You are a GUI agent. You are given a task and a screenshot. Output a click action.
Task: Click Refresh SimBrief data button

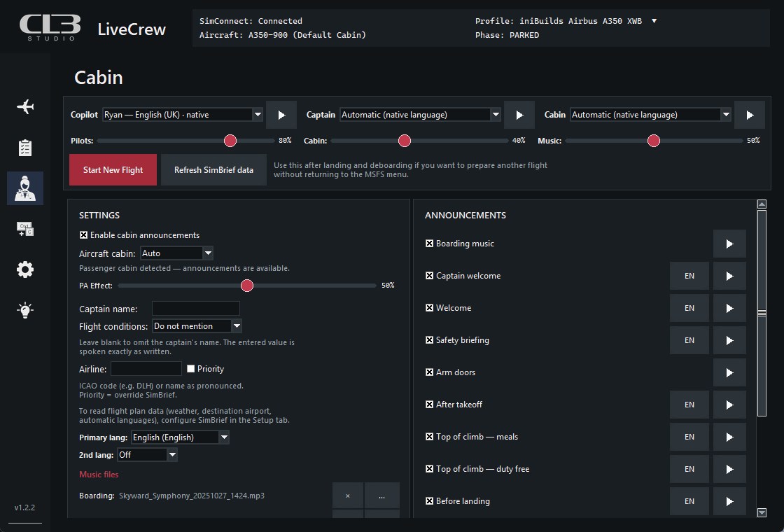tap(213, 170)
